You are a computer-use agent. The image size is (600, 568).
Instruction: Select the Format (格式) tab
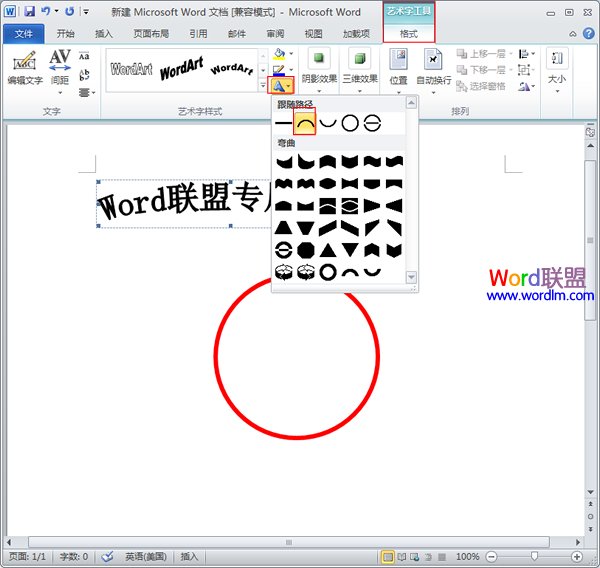(x=409, y=34)
